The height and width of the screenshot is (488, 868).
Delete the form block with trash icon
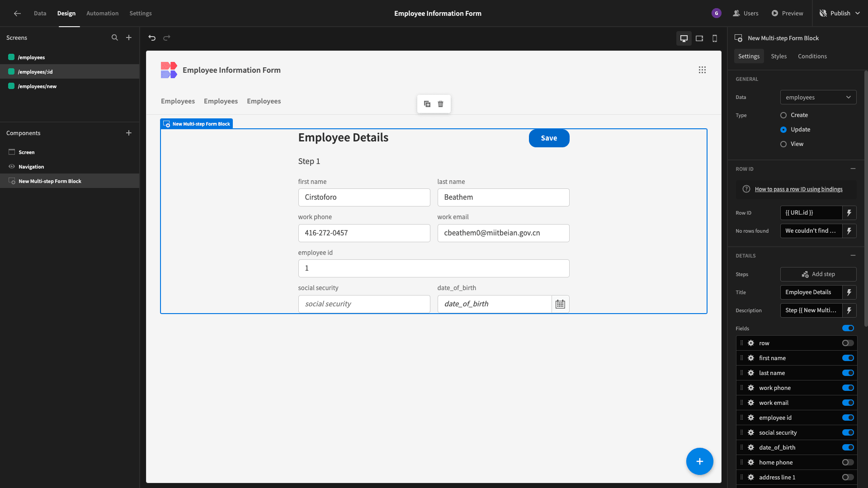point(441,104)
